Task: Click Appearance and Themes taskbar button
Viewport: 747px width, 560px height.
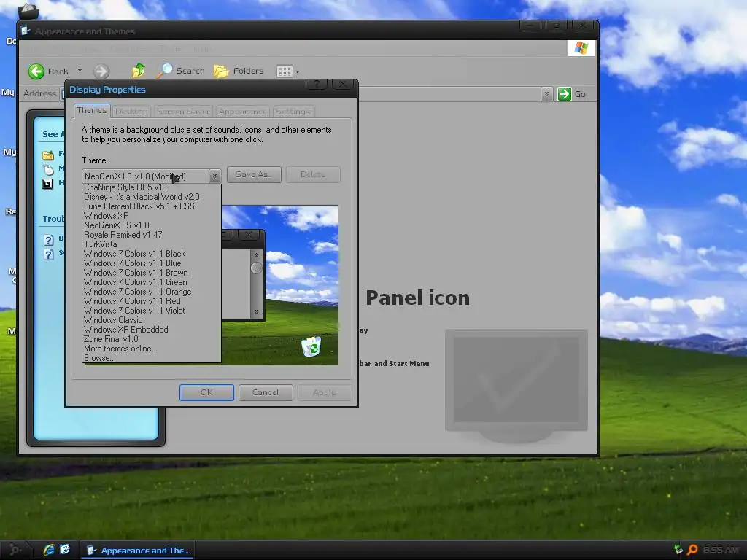Action: point(139,551)
